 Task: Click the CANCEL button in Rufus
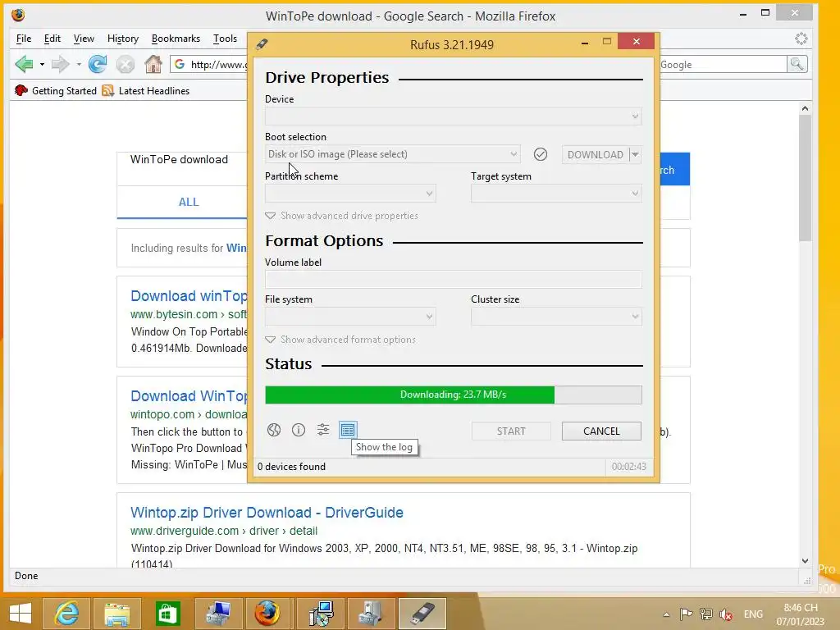(601, 431)
